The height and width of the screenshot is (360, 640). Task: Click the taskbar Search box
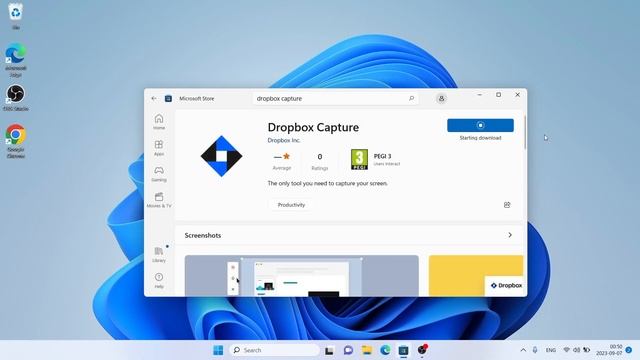(x=275, y=350)
